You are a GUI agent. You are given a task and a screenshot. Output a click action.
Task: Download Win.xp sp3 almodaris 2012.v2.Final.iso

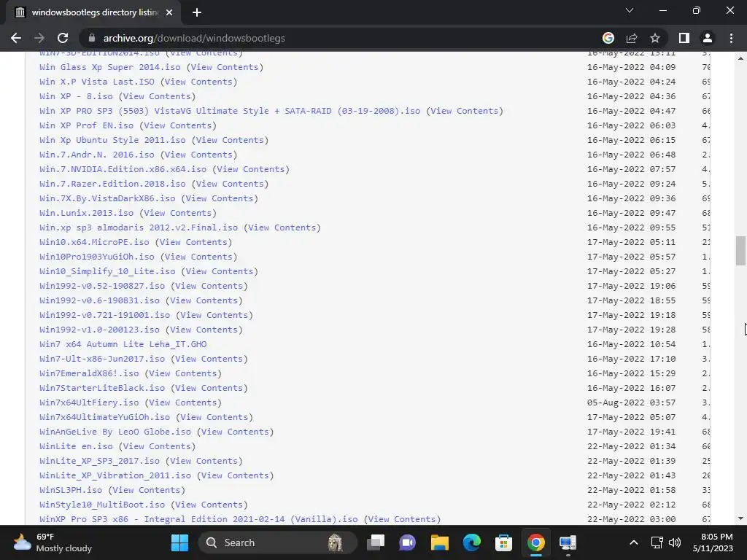[139, 227]
